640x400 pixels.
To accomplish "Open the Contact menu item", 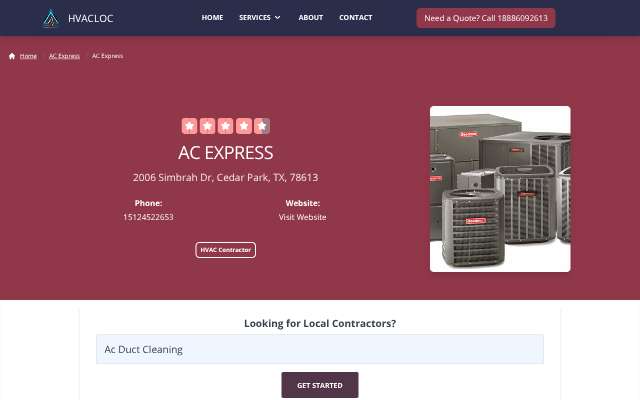I will pyautogui.click(x=356, y=18).
